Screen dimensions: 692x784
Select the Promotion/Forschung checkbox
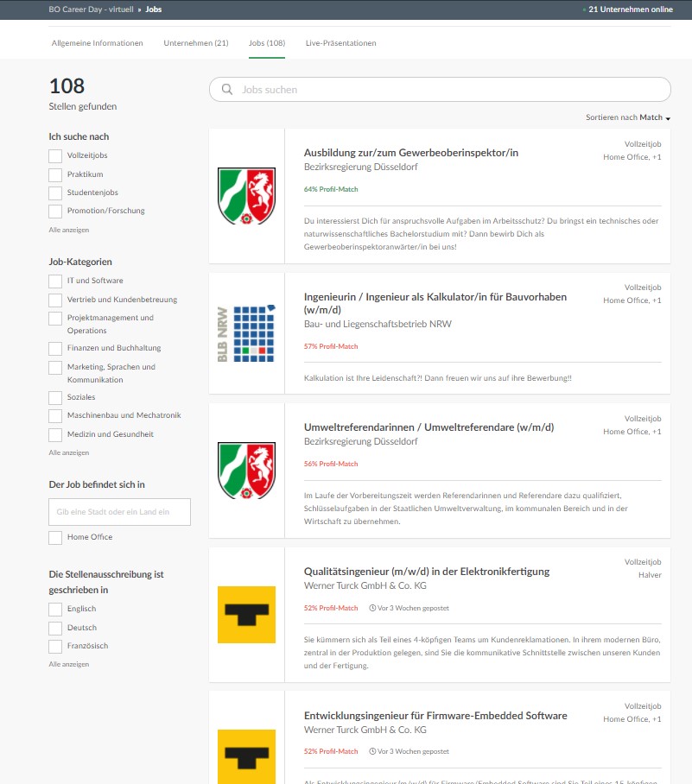[x=55, y=211]
